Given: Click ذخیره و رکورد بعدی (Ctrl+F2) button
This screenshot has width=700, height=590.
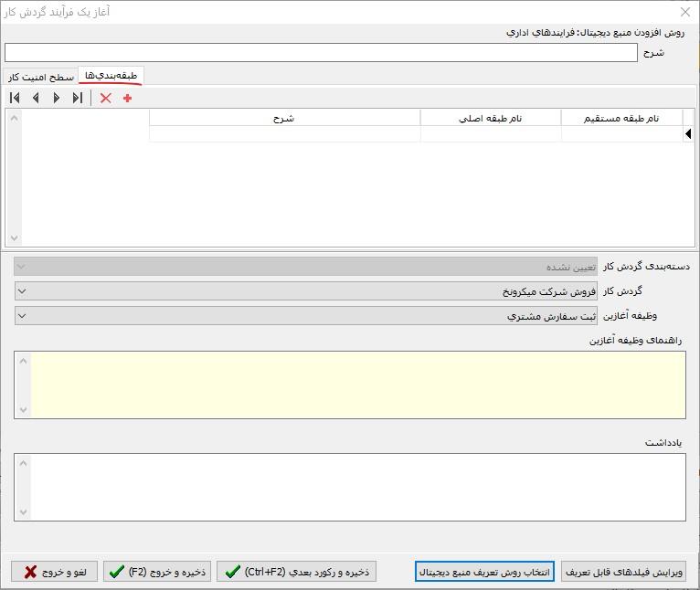Looking at the screenshot, I should coord(296,572).
